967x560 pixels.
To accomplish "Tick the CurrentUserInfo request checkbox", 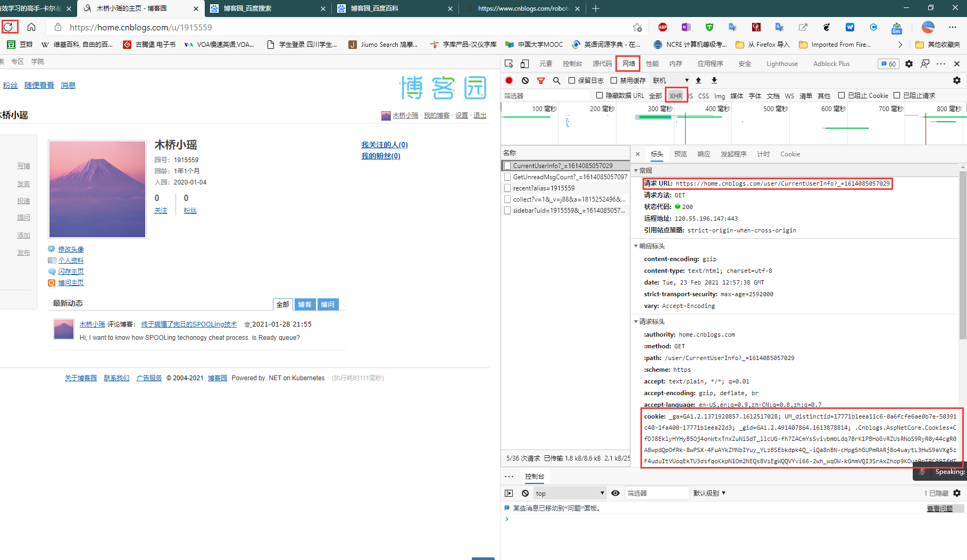I will pos(507,166).
